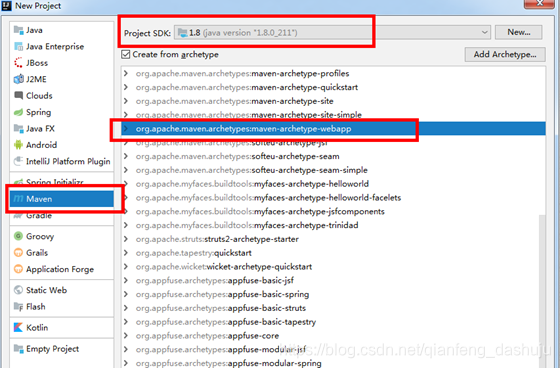Screen dimensions: 560x368
Task: Select the Kotlin icon
Action: point(18,327)
